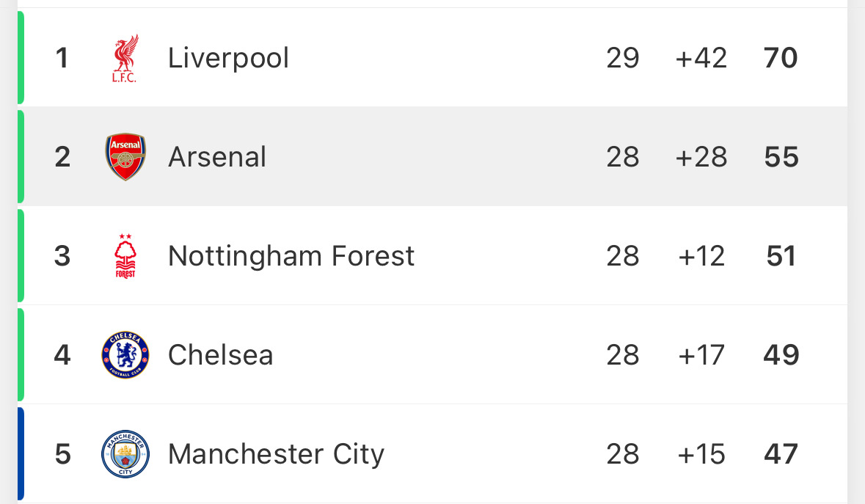Click the Chelsea club crest
This screenshot has width=865, height=504.
[x=125, y=354]
